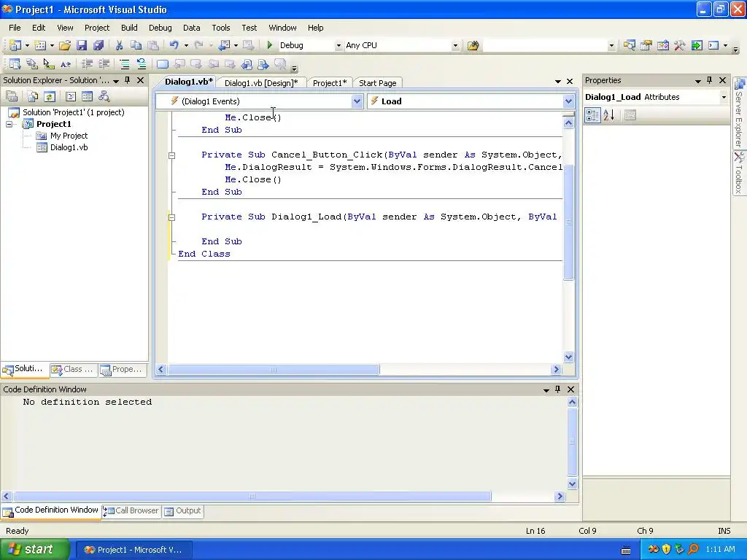Click the Navigate Backward icon
This screenshot has height=560, width=747.
(224, 45)
